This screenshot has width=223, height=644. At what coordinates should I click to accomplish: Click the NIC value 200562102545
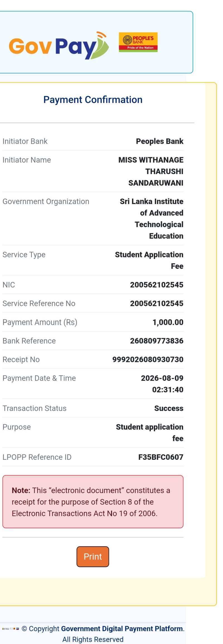click(157, 285)
